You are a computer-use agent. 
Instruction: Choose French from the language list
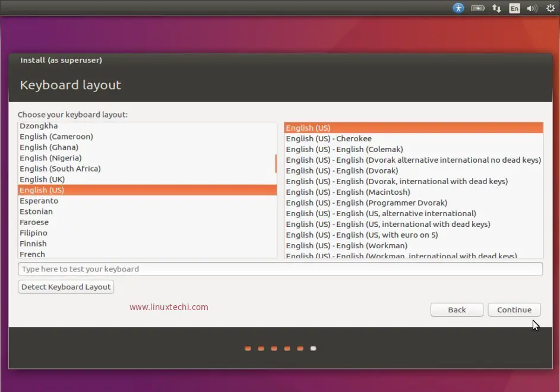pos(147,254)
